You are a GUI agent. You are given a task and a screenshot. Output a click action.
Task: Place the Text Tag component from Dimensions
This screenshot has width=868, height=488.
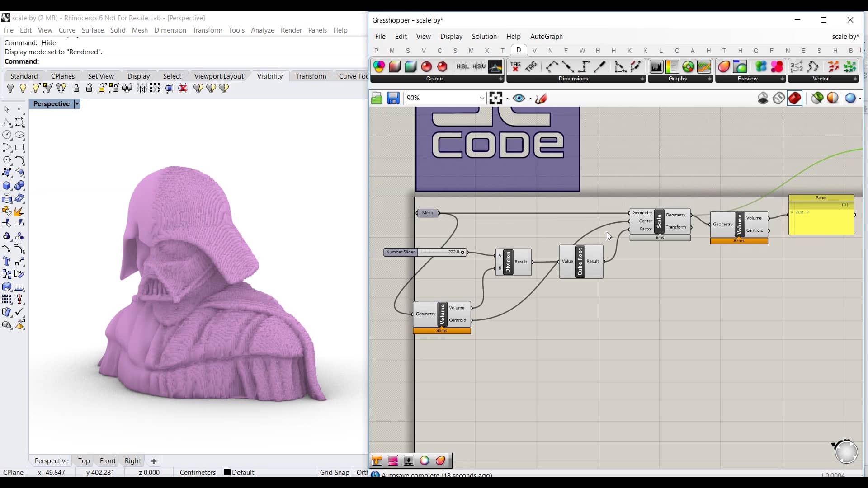click(x=516, y=66)
